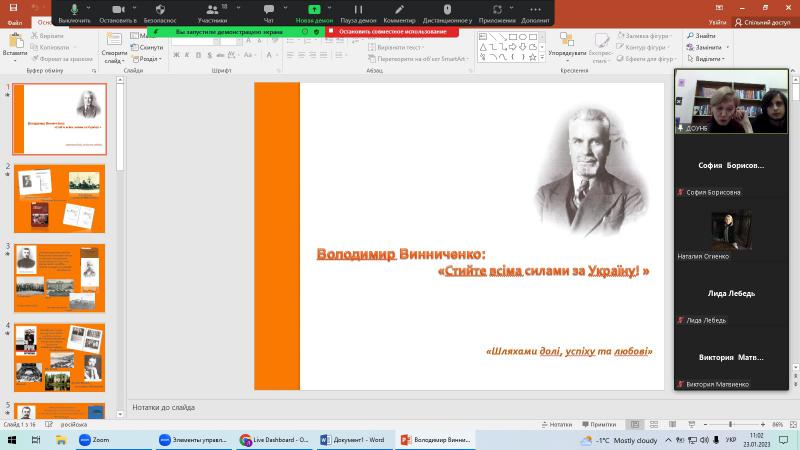Toggle Notes pane in status bar
800x450 pixels.
pos(557,424)
